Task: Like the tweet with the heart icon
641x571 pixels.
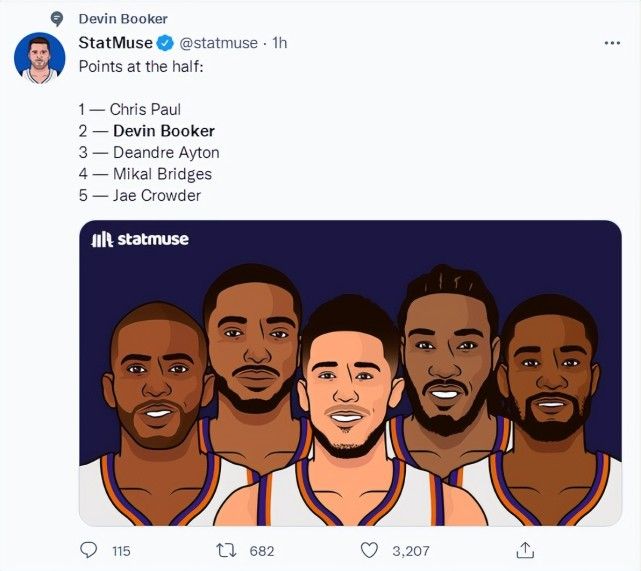Action: [x=368, y=550]
